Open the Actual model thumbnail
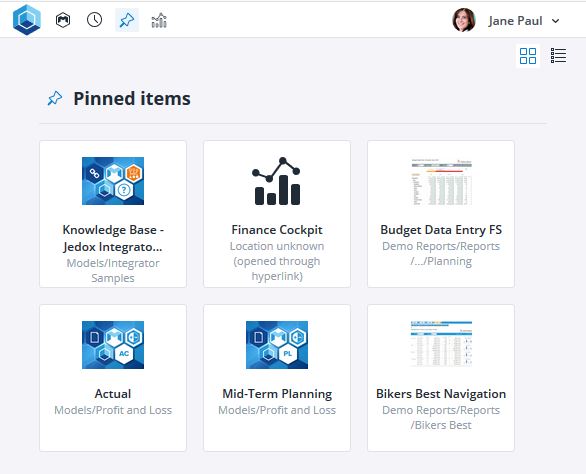 click(x=113, y=345)
